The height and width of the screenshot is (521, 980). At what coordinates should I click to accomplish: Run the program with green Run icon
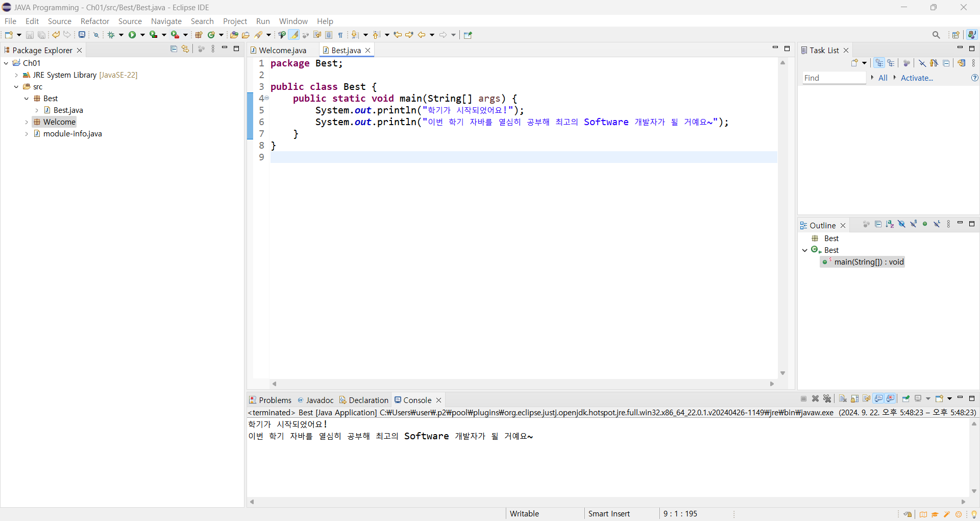pos(132,35)
